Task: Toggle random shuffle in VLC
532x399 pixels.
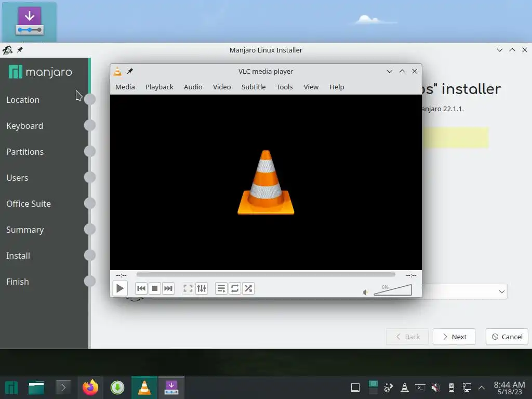Action: 248,288
